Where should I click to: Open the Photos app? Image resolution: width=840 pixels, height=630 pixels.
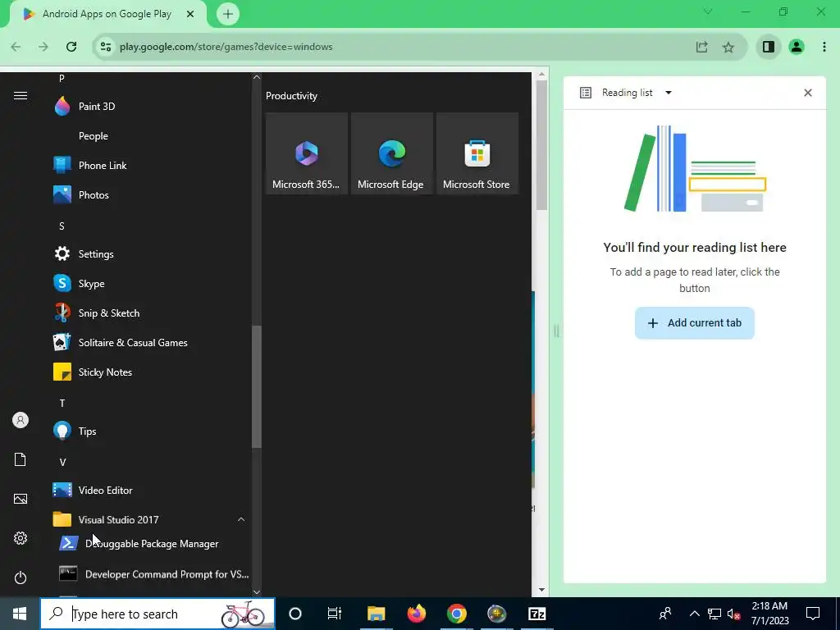[150, 195]
